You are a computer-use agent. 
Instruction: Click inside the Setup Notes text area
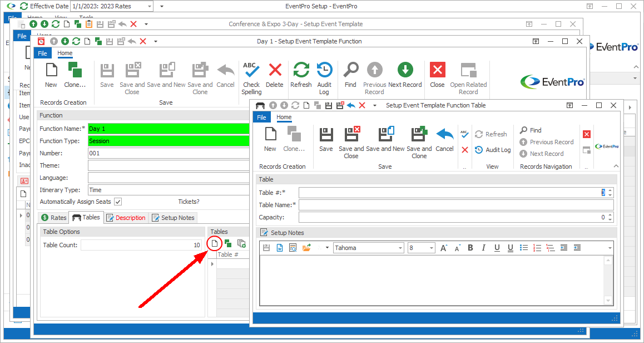point(432,281)
